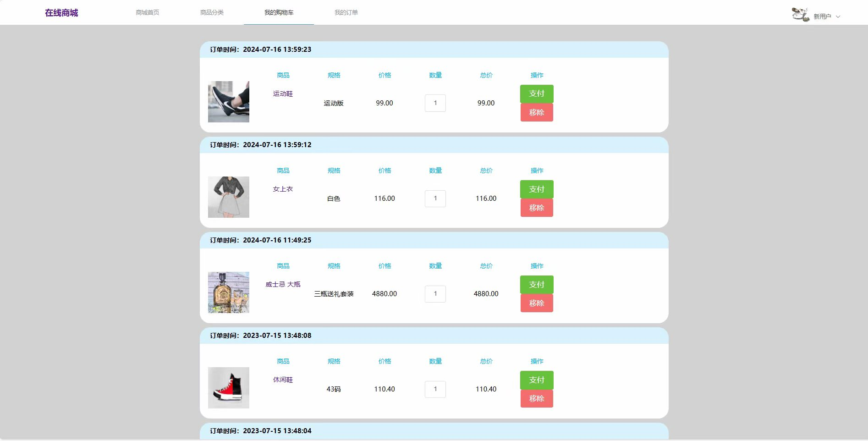The height and width of the screenshot is (441, 868).
Task: Click the 4880.00 price in the 价格 column
Action: click(x=385, y=294)
